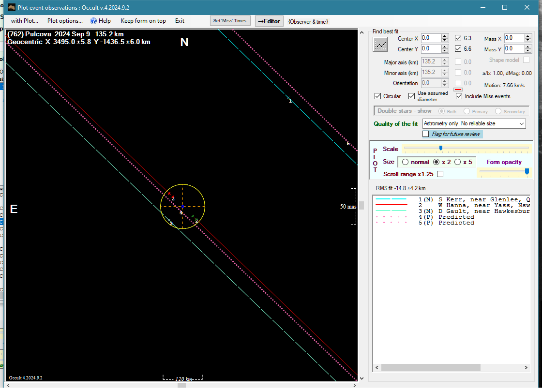Screen dimensions: 542x392
Task: Click the Occult app icon in title bar
Action: coord(12,7)
